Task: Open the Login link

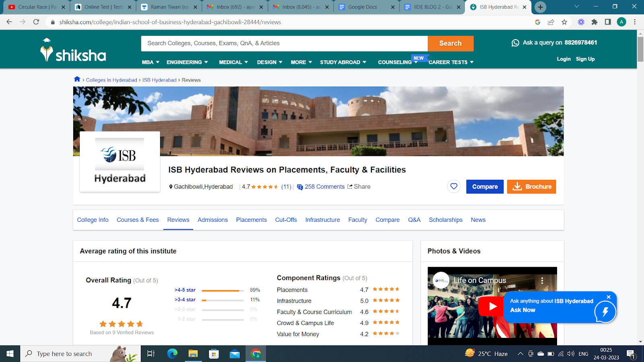Action: click(x=563, y=59)
